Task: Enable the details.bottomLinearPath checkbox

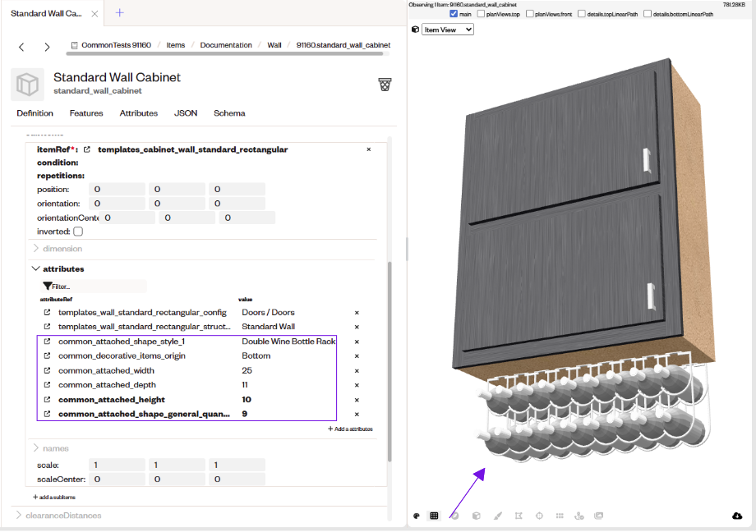Action: (x=648, y=14)
